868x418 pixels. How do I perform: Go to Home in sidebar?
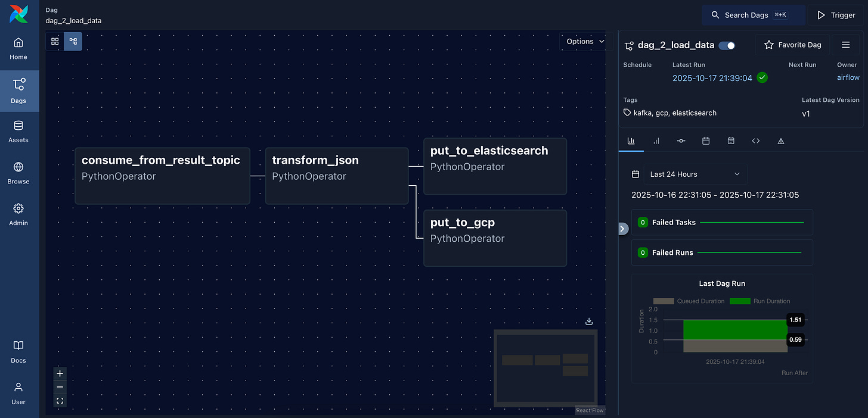click(18, 49)
